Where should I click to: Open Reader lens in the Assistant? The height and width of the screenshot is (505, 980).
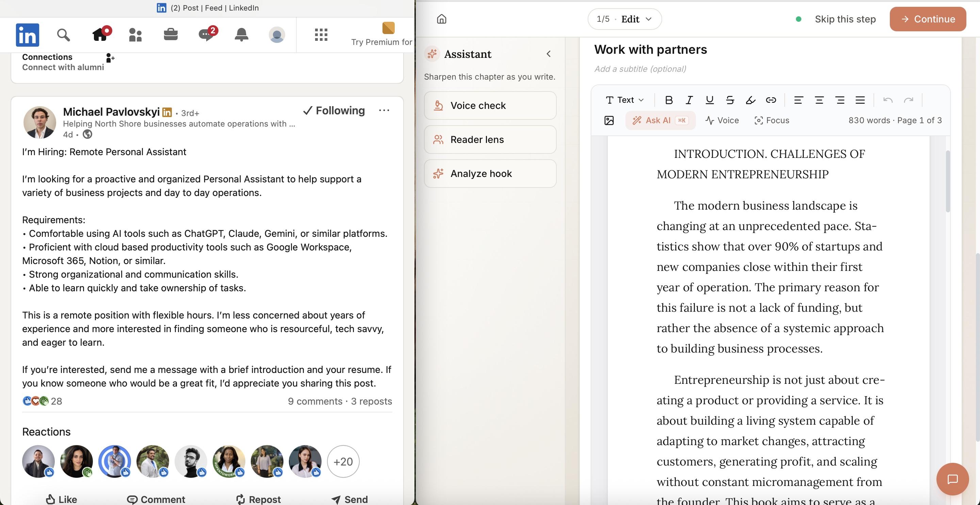(490, 139)
